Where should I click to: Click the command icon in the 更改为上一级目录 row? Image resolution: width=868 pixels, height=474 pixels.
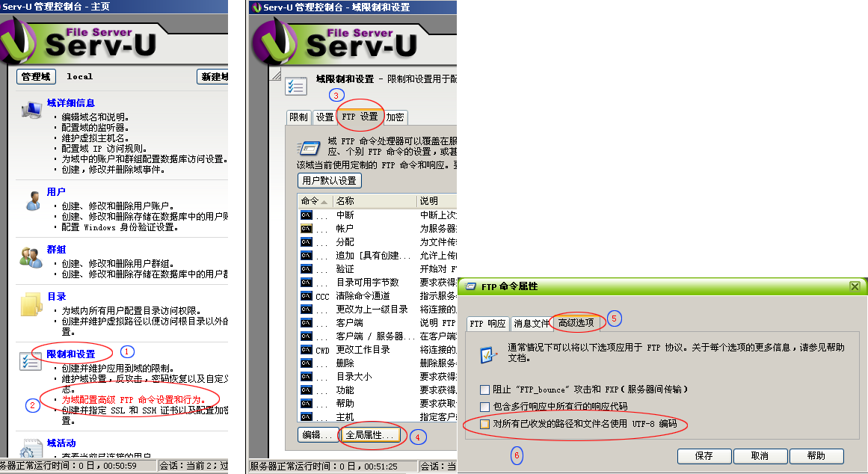[x=306, y=309]
